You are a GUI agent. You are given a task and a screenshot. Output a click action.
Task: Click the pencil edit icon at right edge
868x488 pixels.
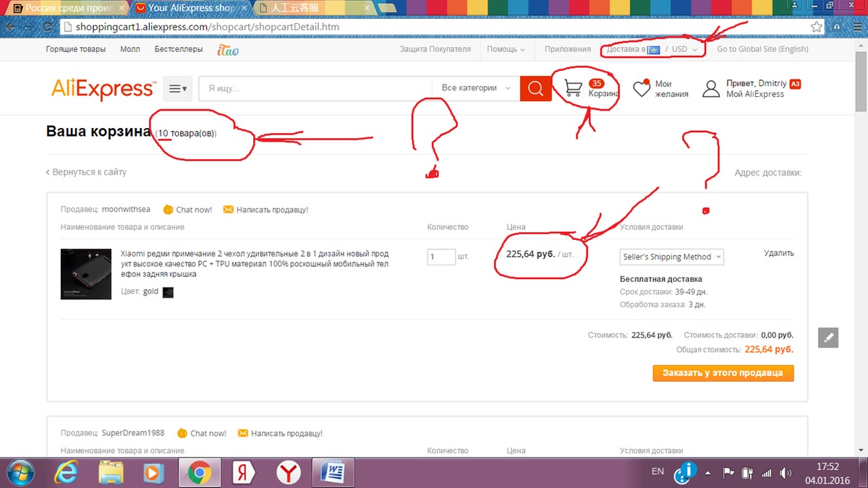click(828, 338)
